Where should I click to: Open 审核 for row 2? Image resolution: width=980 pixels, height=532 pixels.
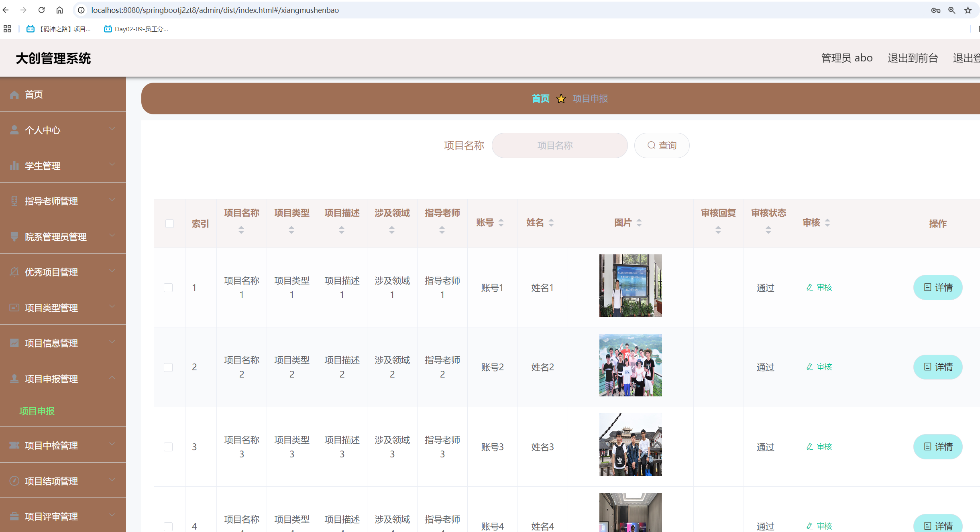tap(819, 367)
